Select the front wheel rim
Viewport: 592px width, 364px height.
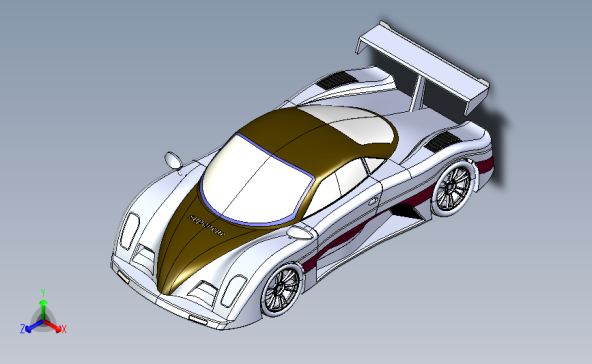pos(281,289)
